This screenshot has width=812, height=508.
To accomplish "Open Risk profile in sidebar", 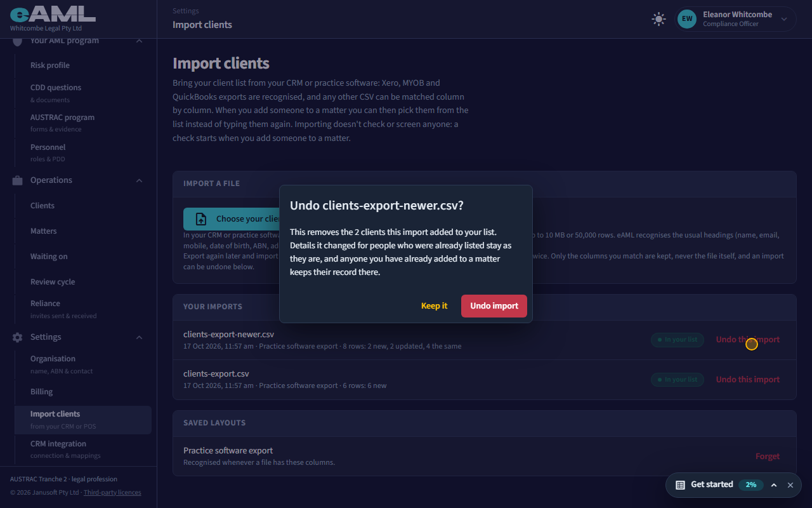I will pyautogui.click(x=83, y=65).
